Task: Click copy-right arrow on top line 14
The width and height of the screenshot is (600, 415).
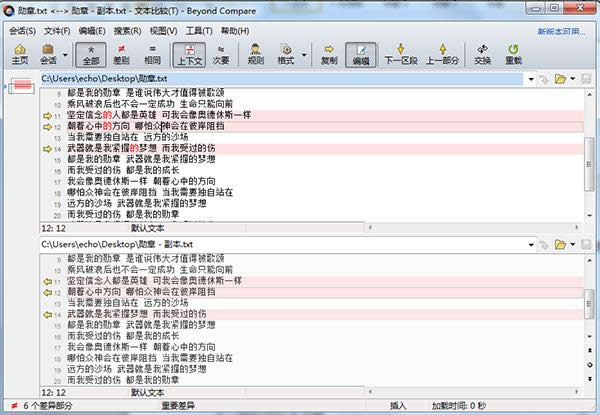Action: (x=47, y=149)
